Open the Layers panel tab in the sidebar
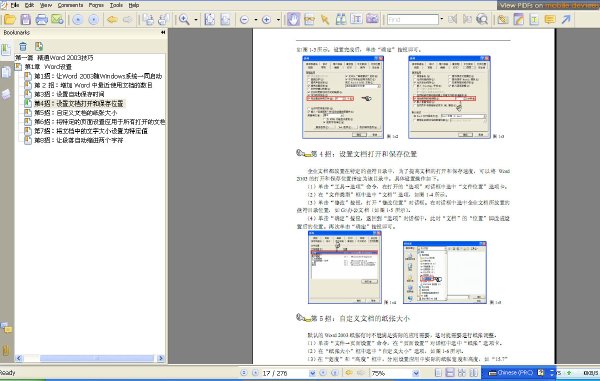The image size is (600, 381). (6, 94)
